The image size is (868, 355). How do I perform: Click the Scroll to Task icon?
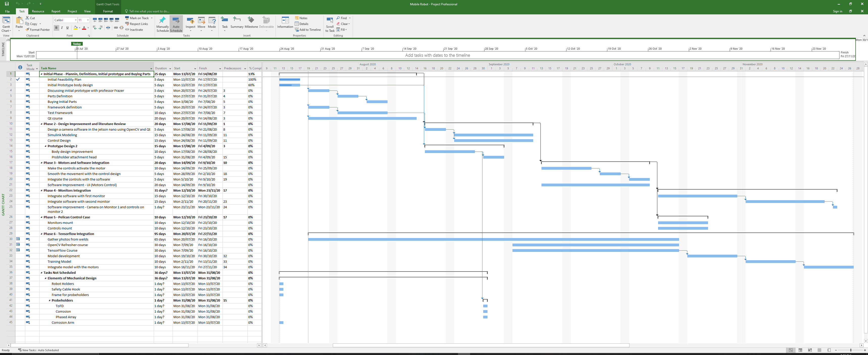(330, 20)
